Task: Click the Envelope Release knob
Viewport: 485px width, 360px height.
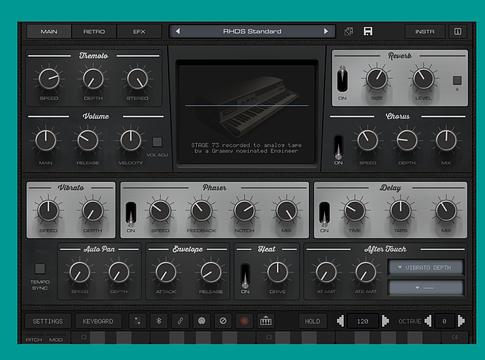Action: pyautogui.click(x=211, y=272)
